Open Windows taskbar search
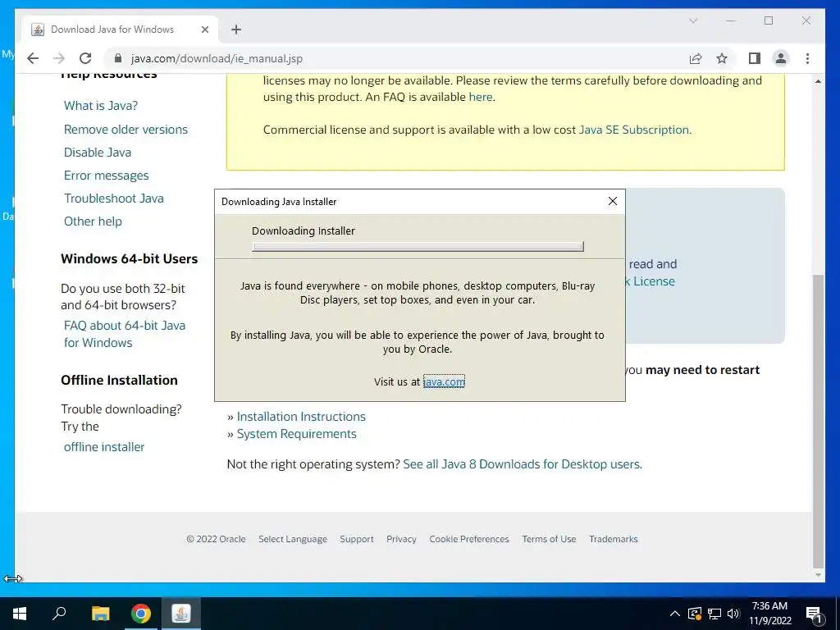This screenshot has width=840, height=630. click(x=59, y=614)
